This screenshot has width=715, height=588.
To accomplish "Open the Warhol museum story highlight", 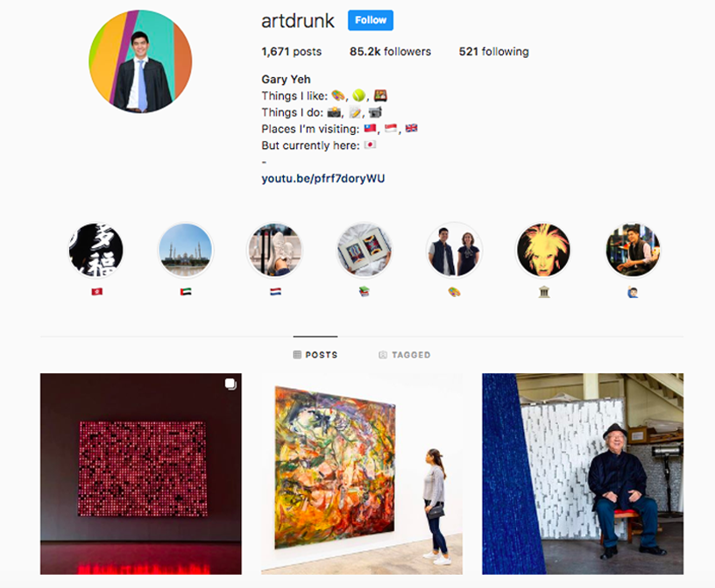I will point(543,250).
